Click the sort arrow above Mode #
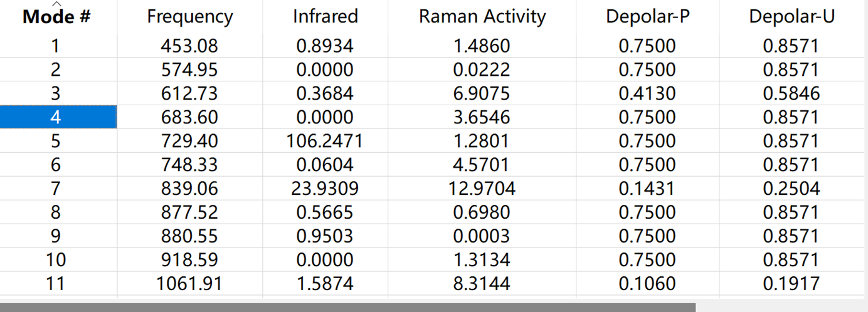Viewport: 868px width, 312px height. click(x=56, y=4)
